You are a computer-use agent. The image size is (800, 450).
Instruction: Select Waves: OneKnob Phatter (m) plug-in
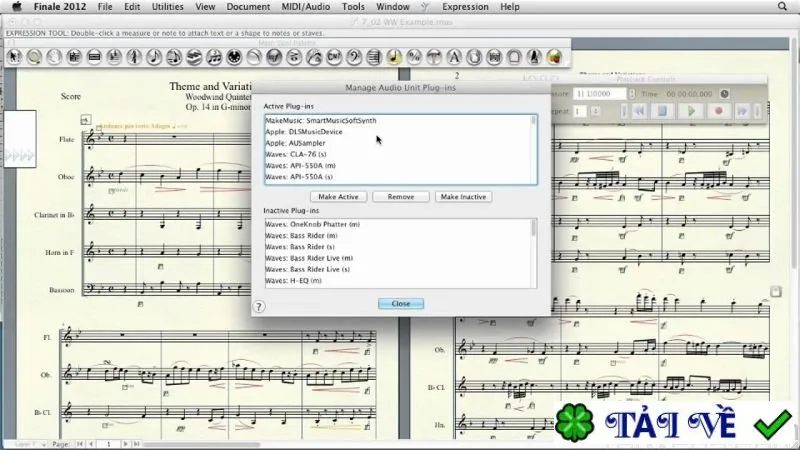tap(398, 224)
